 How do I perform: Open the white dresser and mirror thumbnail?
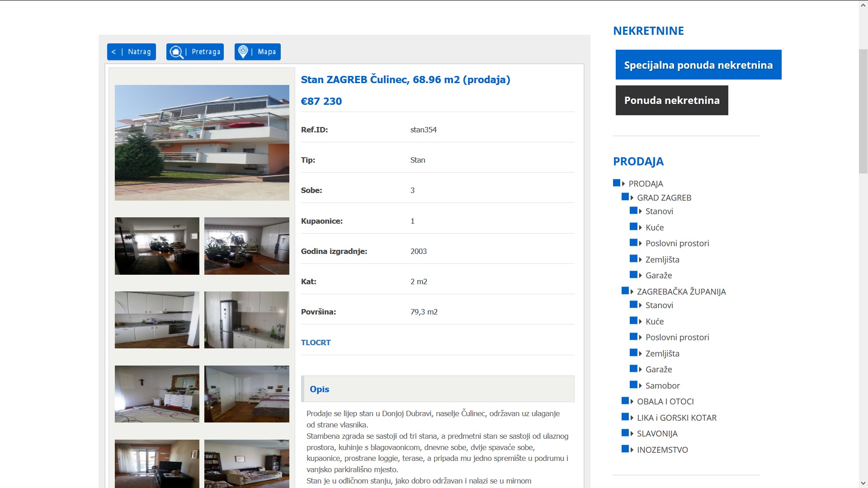click(x=157, y=394)
